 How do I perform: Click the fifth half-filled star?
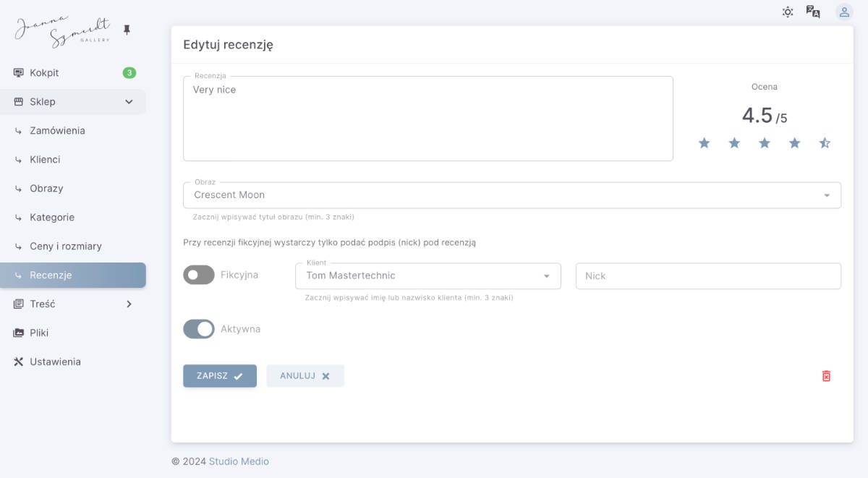[x=825, y=143]
